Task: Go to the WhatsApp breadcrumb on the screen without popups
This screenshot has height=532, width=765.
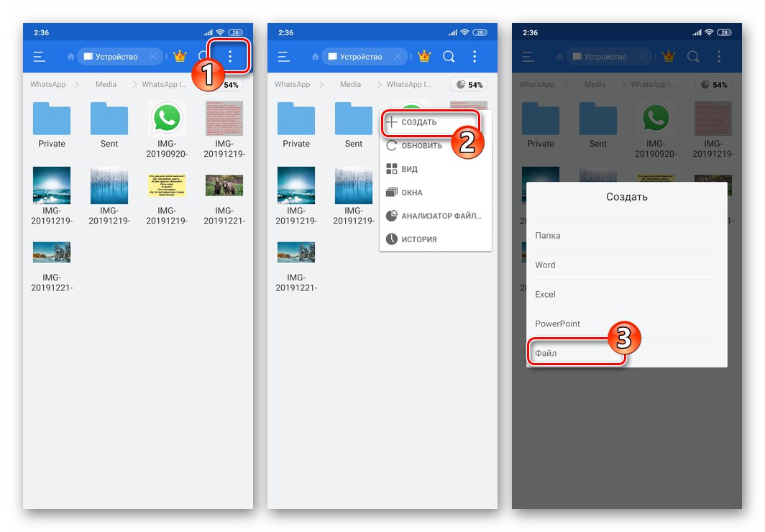Action: click(47, 84)
